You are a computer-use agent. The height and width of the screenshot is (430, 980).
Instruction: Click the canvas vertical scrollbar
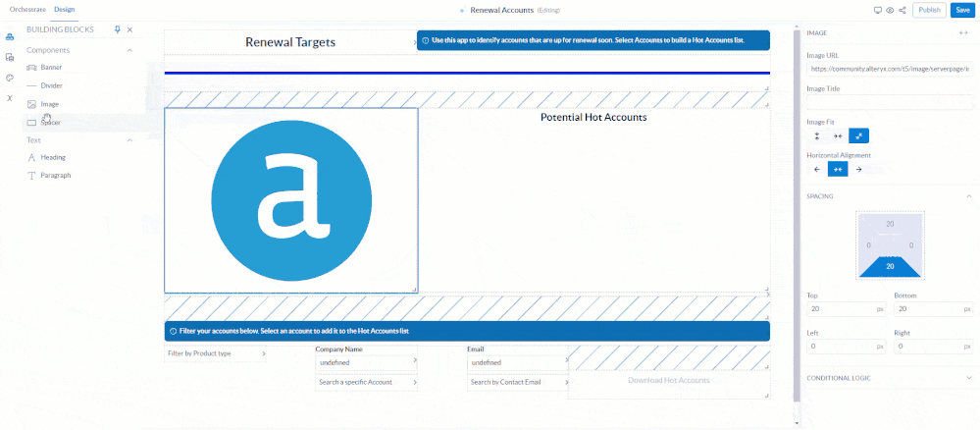(797, 216)
